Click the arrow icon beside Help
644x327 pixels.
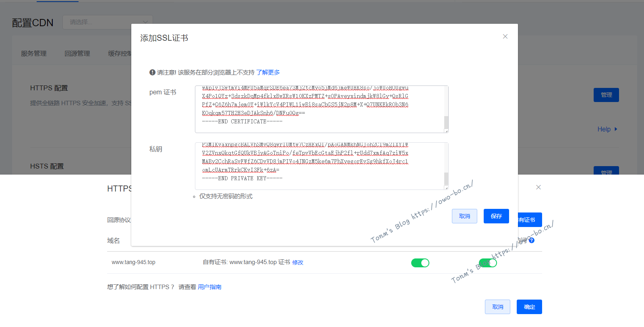pyautogui.click(x=616, y=129)
